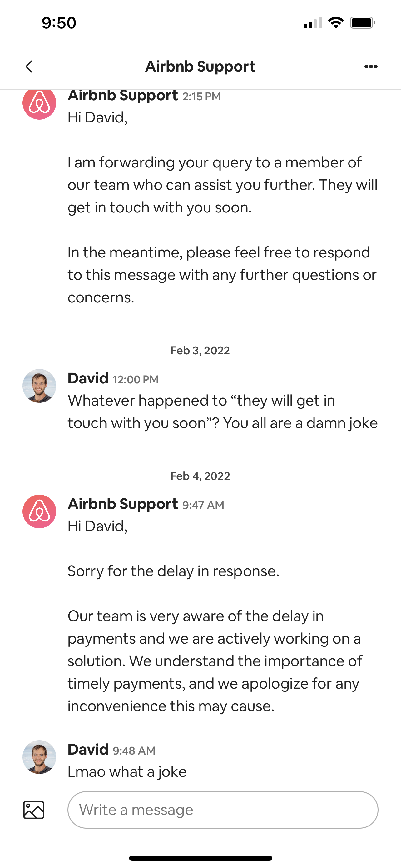
Task: Tap David's profile photo on the 9:48 AM message
Action: [x=39, y=757]
